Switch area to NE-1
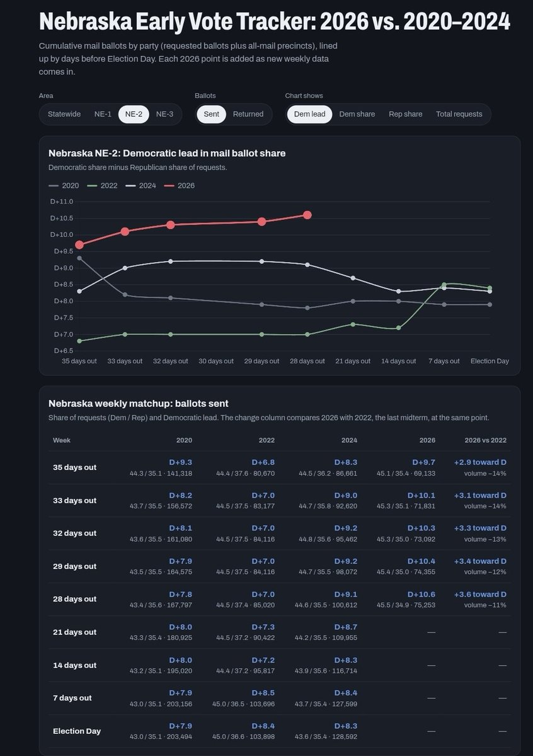 [x=103, y=114]
